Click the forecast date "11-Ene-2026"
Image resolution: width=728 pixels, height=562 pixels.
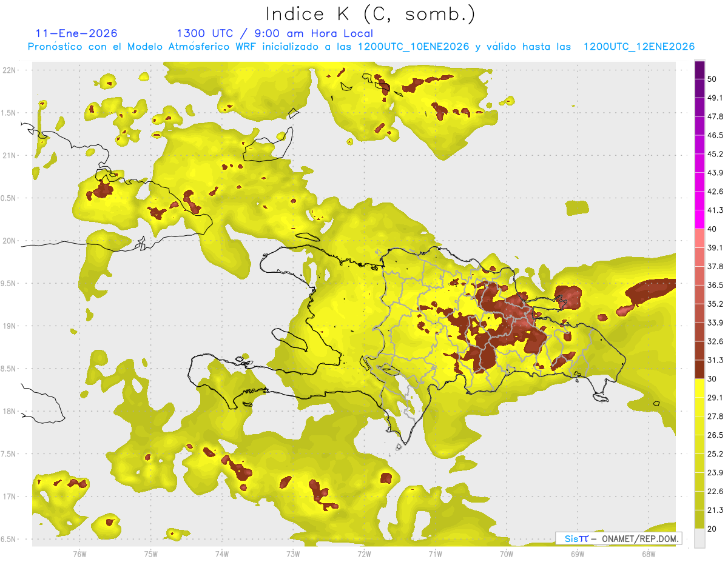click(x=76, y=33)
